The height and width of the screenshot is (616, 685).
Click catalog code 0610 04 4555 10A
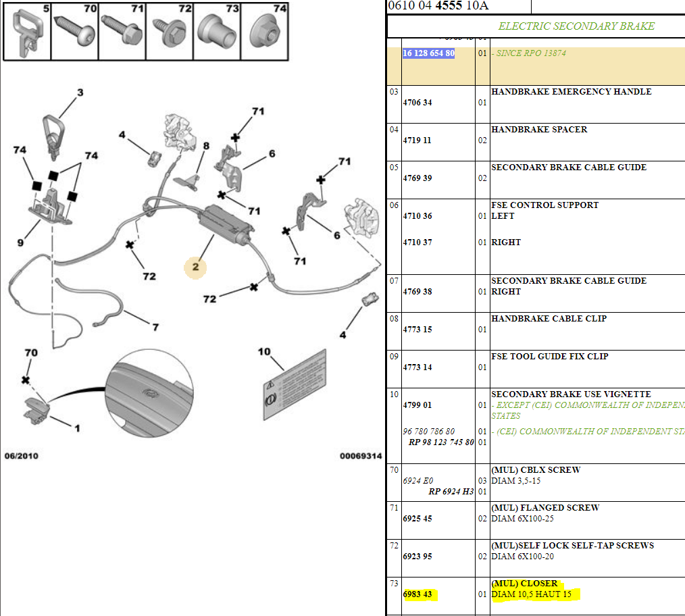click(x=438, y=5)
